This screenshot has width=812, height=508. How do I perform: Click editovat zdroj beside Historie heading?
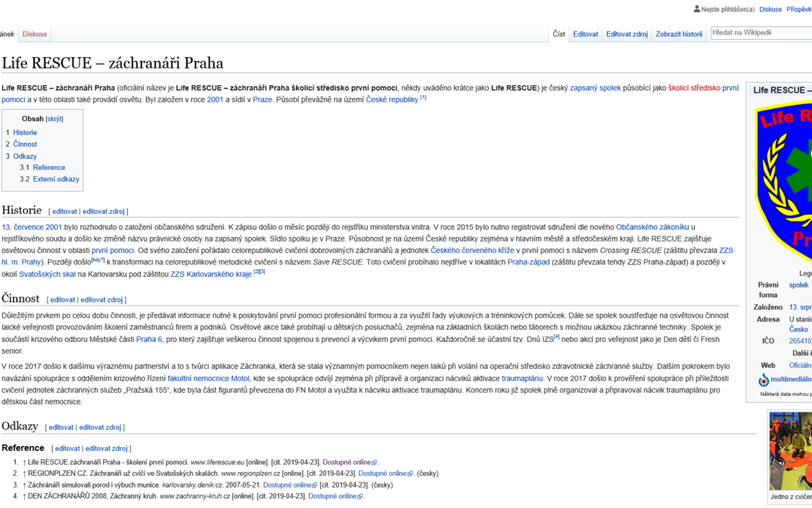pos(104,211)
